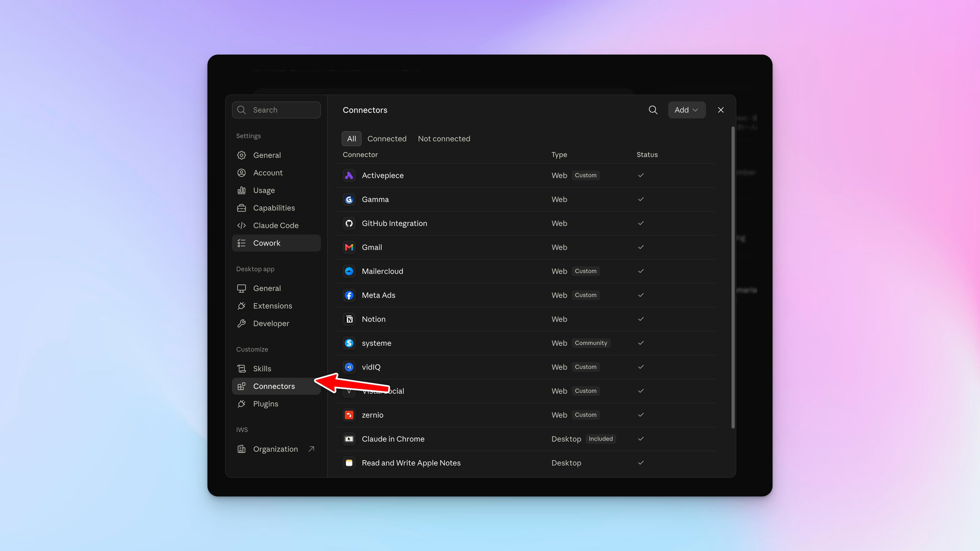
Task: Click the Custom badge on Activepiece
Action: click(586, 175)
